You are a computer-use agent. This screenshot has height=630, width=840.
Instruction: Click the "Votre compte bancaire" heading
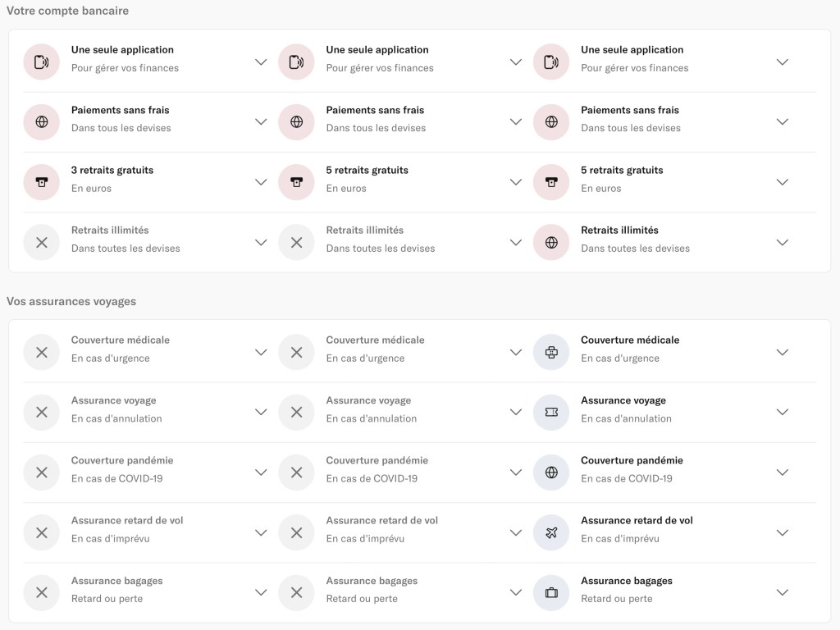pos(67,11)
